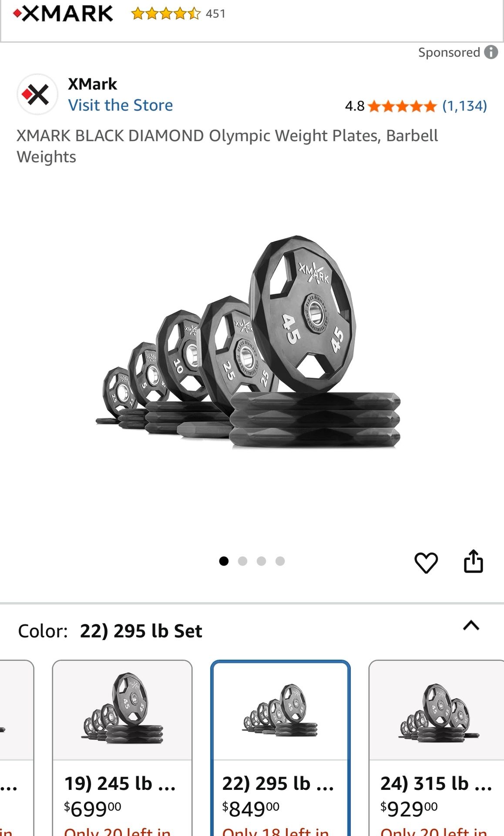This screenshot has width=504, height=836.
Task: Tap the main weight plates product image
Action: point(248,344)
